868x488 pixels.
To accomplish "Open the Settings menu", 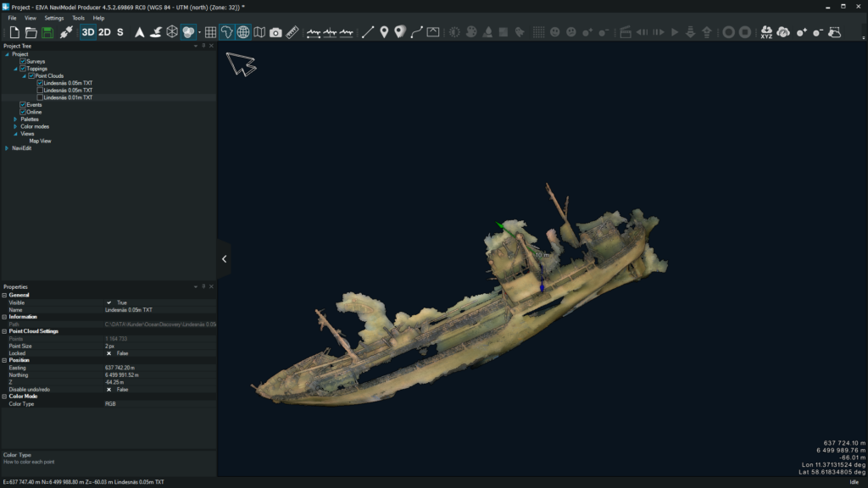I will point(53,17).
